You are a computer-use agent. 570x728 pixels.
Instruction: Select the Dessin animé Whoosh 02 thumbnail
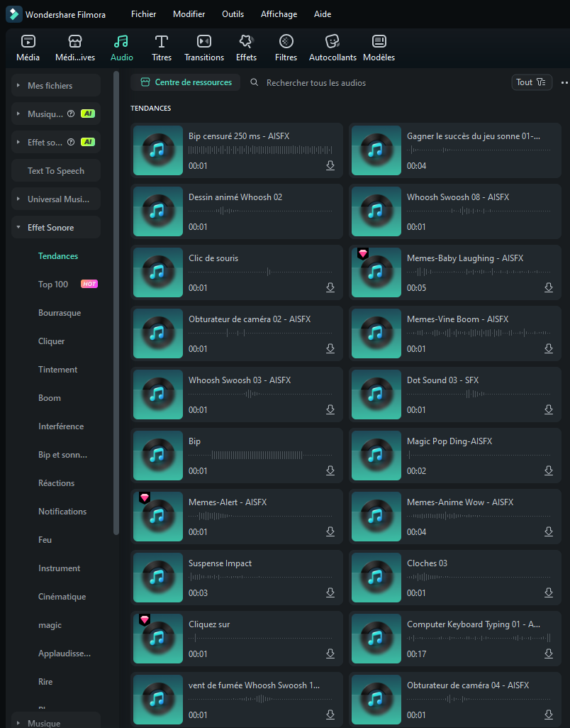[158, 211]
